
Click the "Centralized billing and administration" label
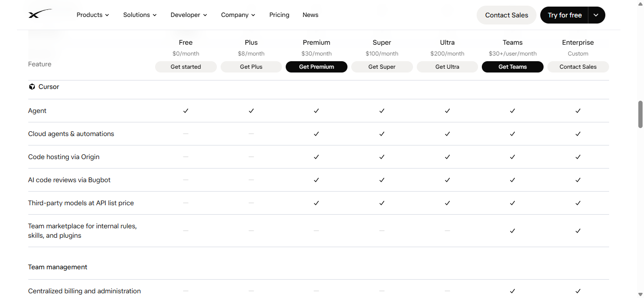click(84, 291)
